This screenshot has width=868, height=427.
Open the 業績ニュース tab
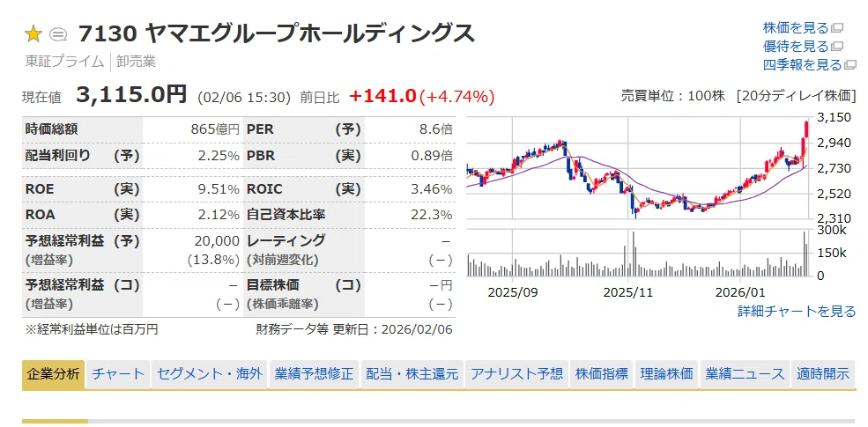point(745,374)
